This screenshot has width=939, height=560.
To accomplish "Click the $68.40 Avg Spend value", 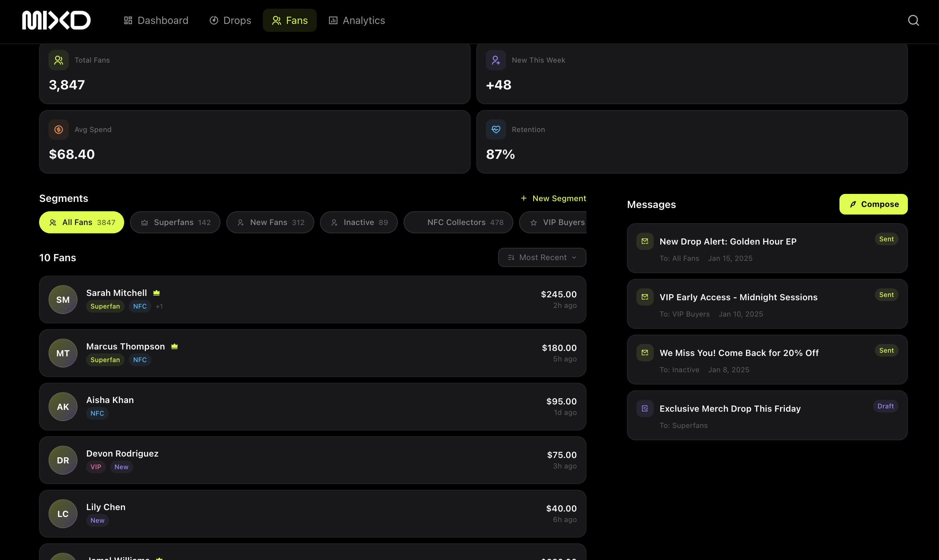I will click(x=72, y=154).
